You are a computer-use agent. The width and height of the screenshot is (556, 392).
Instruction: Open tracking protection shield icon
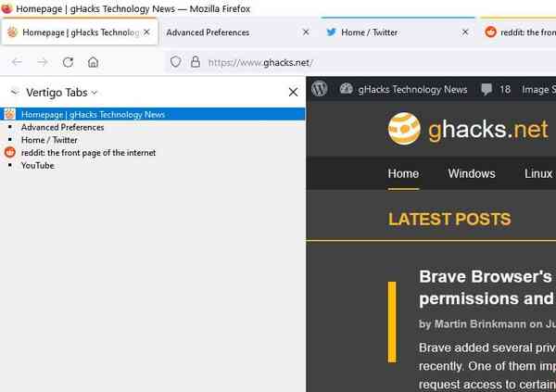point(175,62)
